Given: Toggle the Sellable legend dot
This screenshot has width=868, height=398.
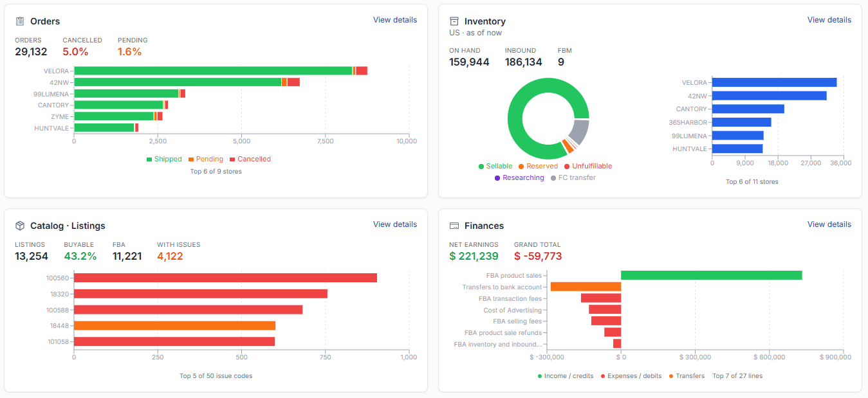Looking at the screenshot, I should [495, 166].
